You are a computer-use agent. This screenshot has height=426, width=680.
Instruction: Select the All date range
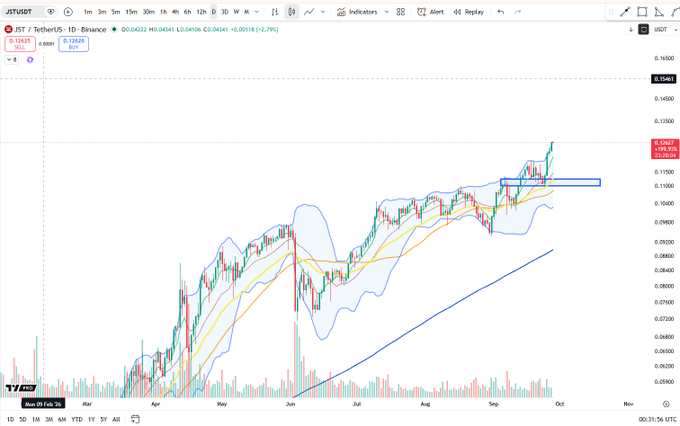[116, 419]
